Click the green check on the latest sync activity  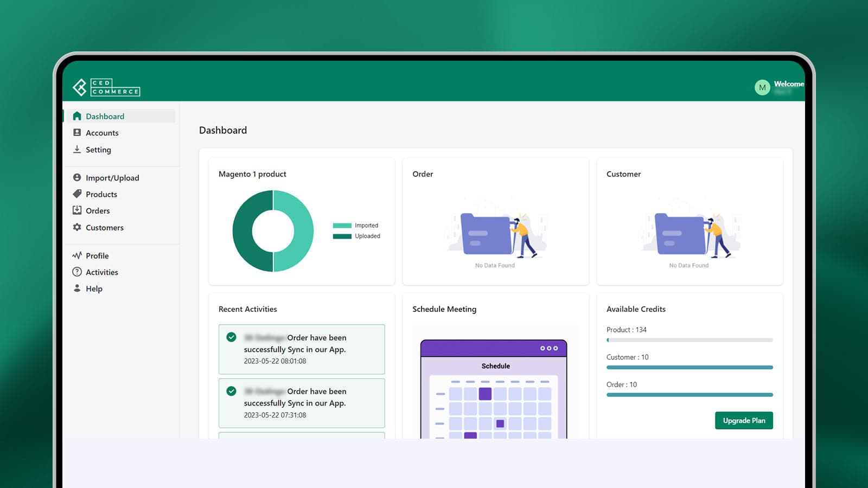click(x=233, y=337)
